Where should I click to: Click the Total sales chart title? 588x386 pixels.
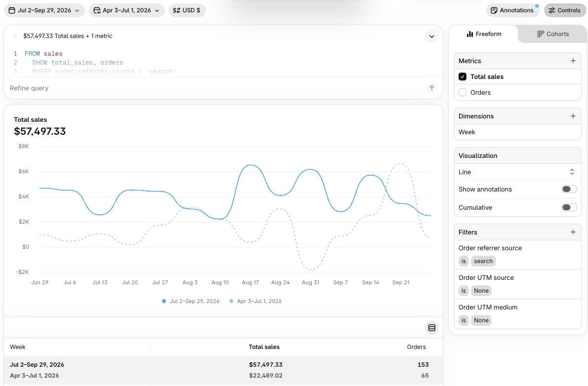click(30, 120)
